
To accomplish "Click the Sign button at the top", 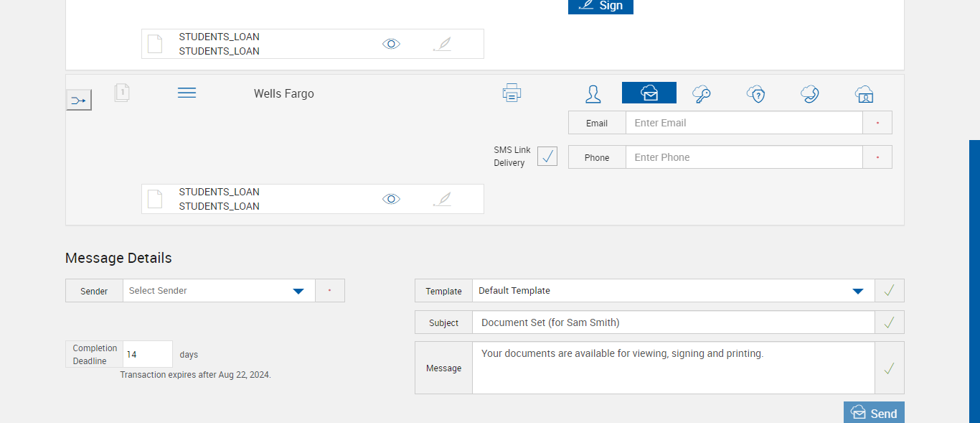I will (x=600, y=6).
